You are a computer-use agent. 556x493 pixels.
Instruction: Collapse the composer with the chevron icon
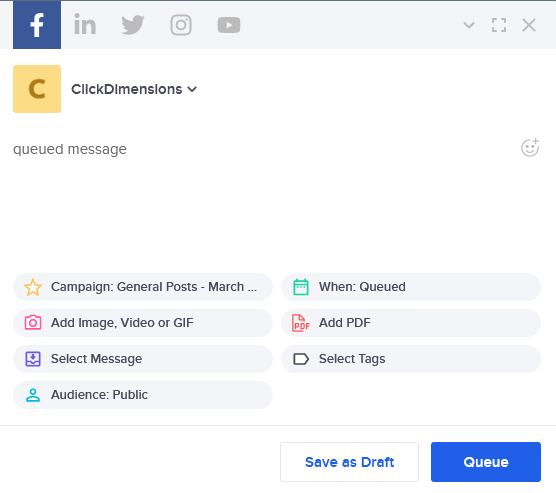click(x=469, y=25)
